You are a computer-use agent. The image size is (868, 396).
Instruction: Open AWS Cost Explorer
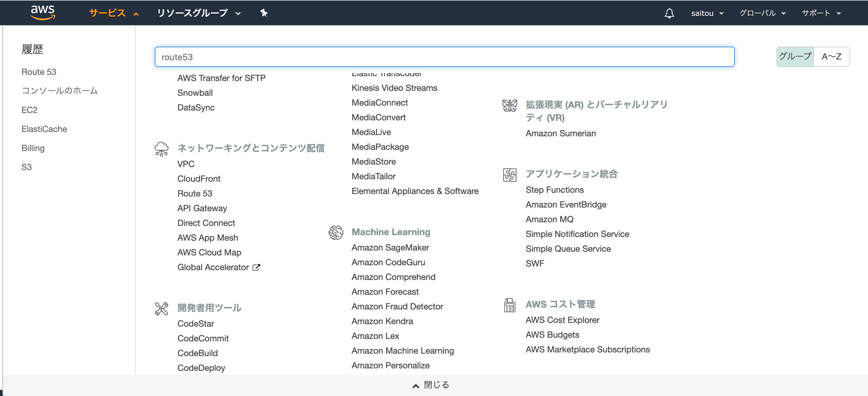[562, 320]
